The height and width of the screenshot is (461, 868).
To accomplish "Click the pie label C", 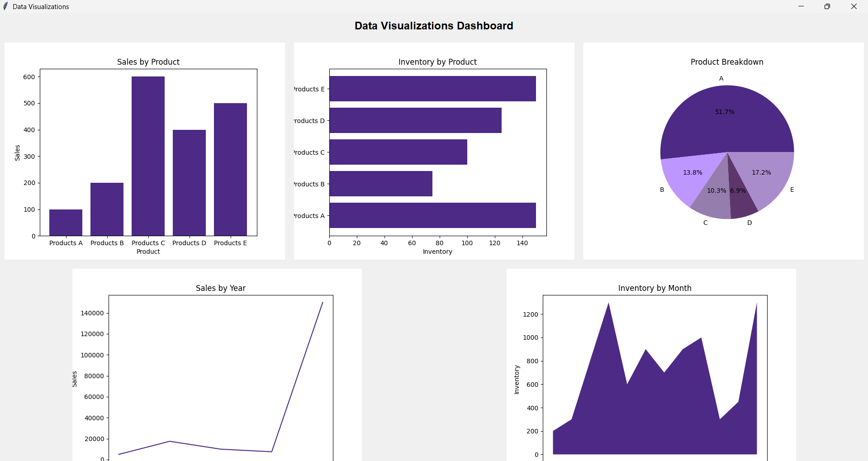I will pyautogui.click(x=705, y=223).
